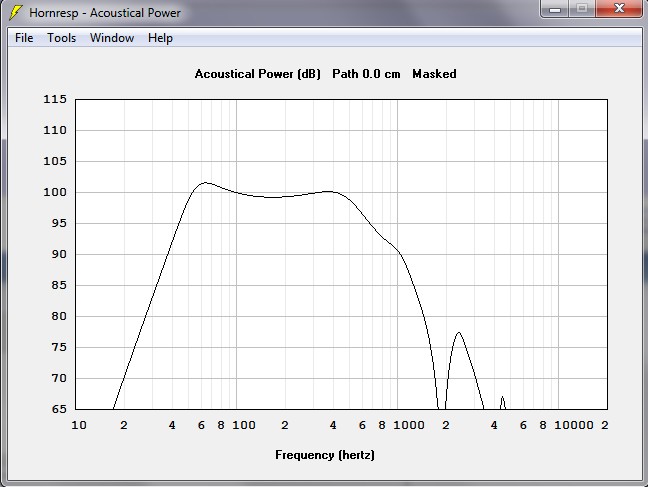Click the 'Masked' label
This screenshot has height=487, width=648.
[x=434, y=74]
